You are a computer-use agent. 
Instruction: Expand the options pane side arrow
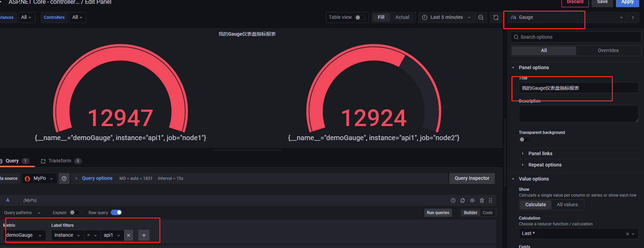tap(633, 17)
